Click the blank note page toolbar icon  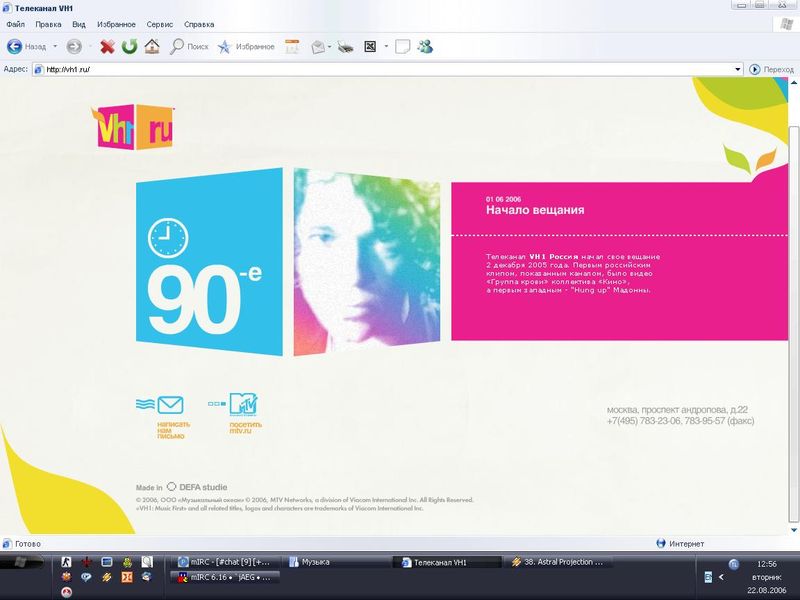[403, 47]
